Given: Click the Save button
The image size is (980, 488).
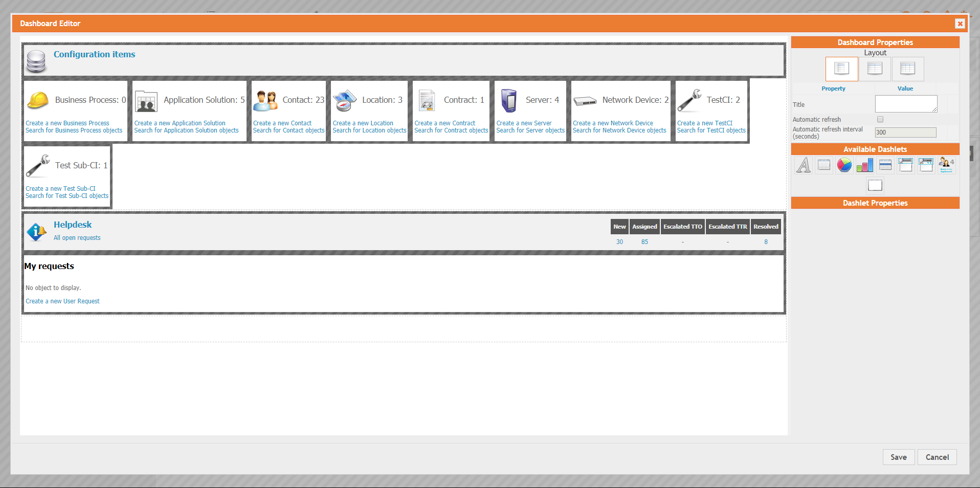Looking at the screenshot, I should pyautogui.click(x=898, y=457).
